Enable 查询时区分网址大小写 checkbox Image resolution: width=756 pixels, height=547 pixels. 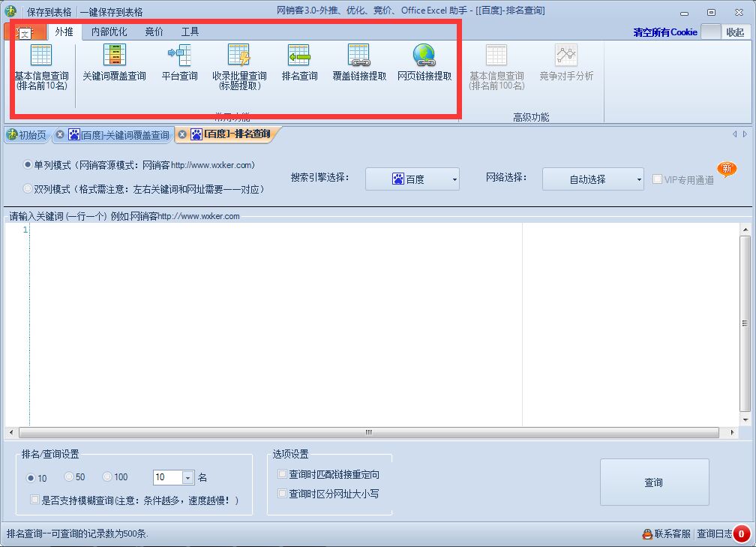point(283,493)
